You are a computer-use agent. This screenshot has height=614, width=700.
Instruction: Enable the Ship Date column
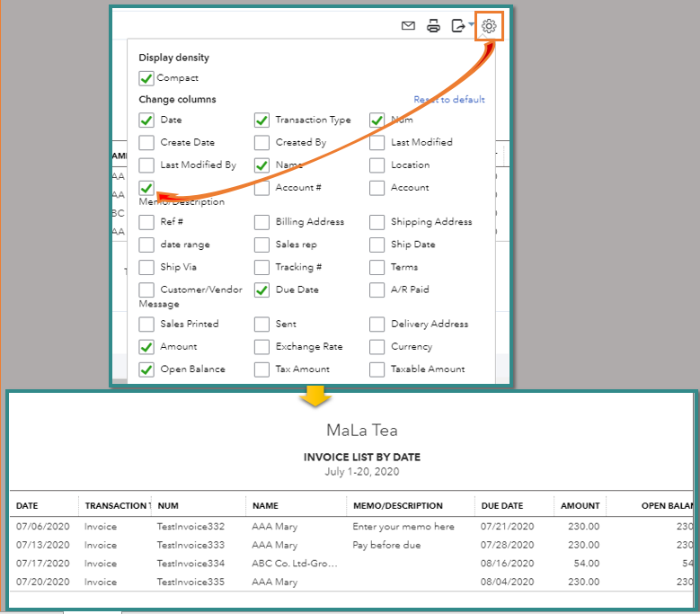(x=377, y=245)
